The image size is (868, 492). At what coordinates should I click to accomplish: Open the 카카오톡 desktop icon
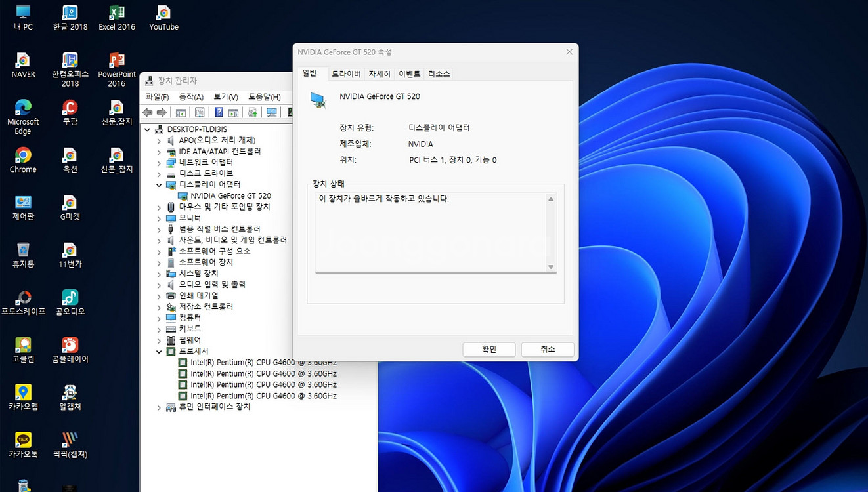pyautogui.click(x=23, y=444)
